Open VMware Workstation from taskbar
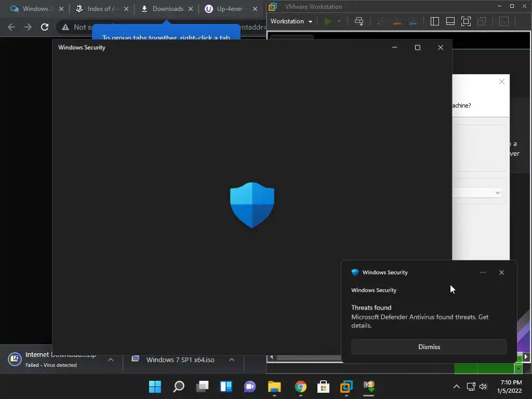 coord(347,387)
